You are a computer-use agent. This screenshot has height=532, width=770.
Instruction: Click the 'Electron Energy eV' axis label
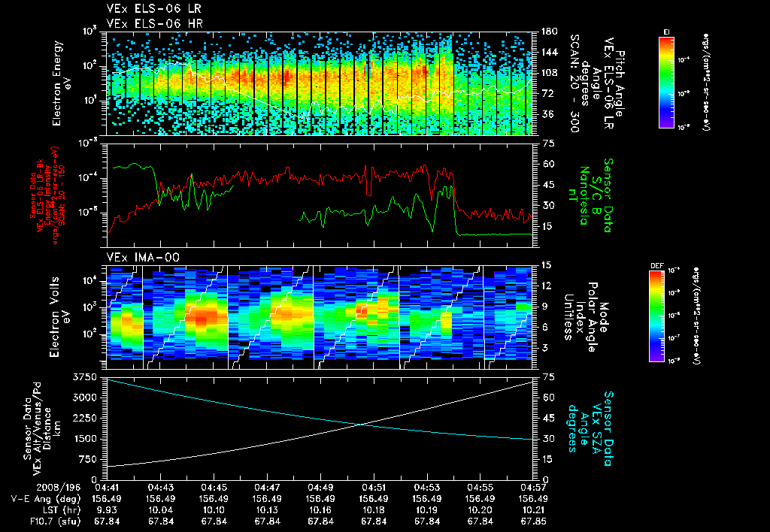(x=62, y=83)
